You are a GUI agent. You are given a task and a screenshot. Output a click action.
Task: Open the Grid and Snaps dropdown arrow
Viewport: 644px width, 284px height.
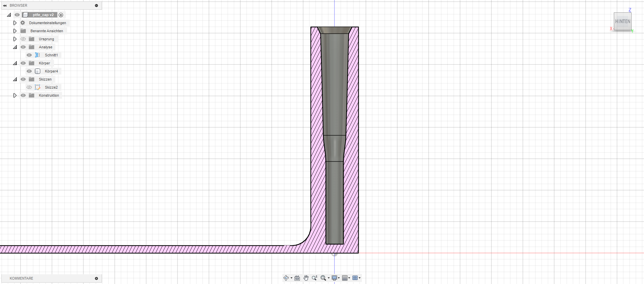(349, 278)
